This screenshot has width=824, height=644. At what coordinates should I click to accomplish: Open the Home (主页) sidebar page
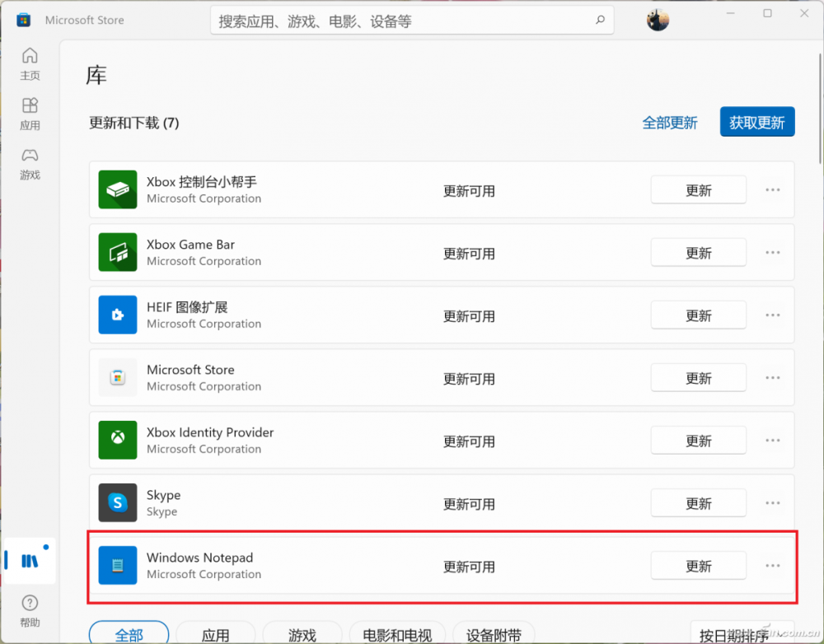point(30,63)
